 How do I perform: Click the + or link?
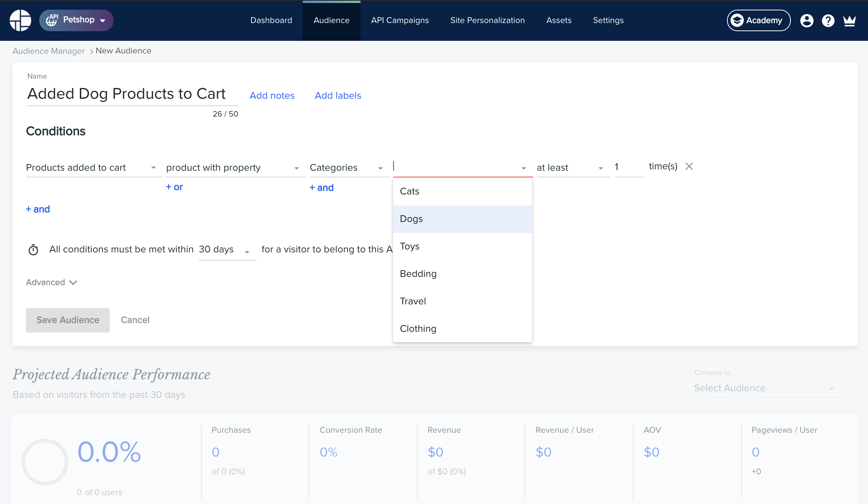point(174,187)
